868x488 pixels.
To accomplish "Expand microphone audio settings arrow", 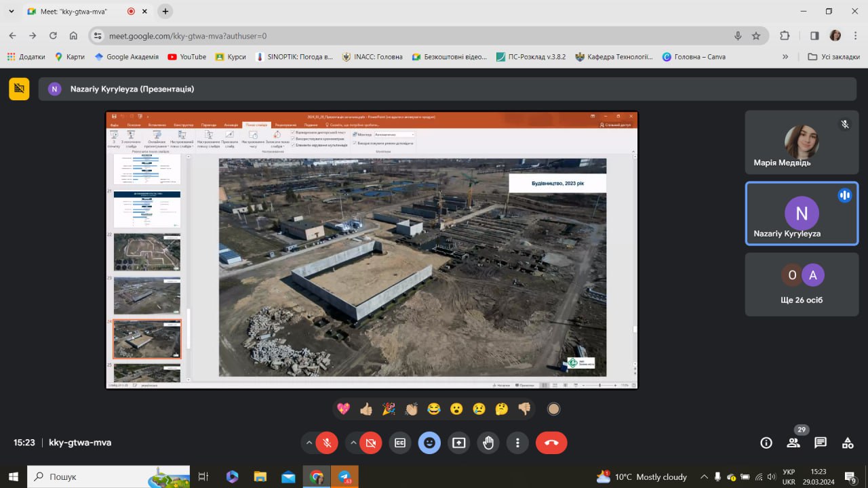I will coord(309,443).
